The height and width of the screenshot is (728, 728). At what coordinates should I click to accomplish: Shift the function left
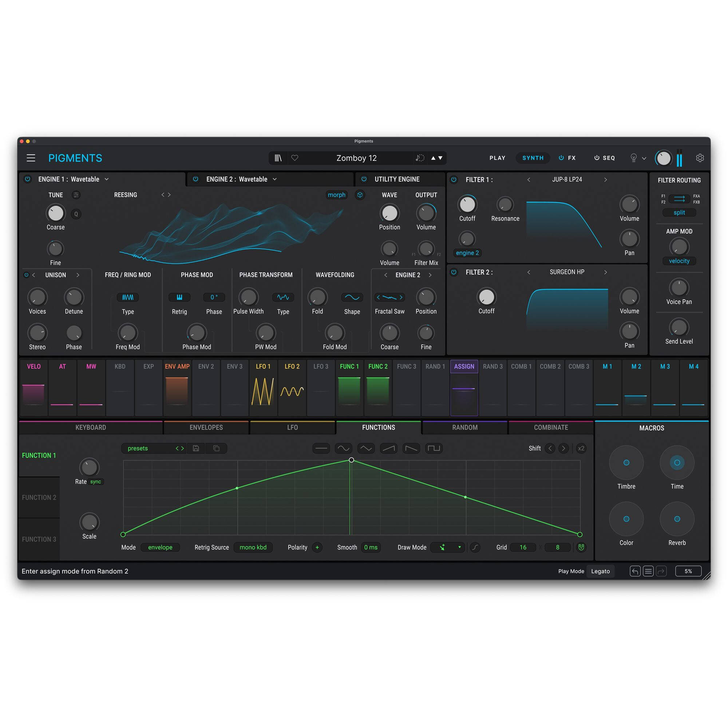(x=550, y=448)
